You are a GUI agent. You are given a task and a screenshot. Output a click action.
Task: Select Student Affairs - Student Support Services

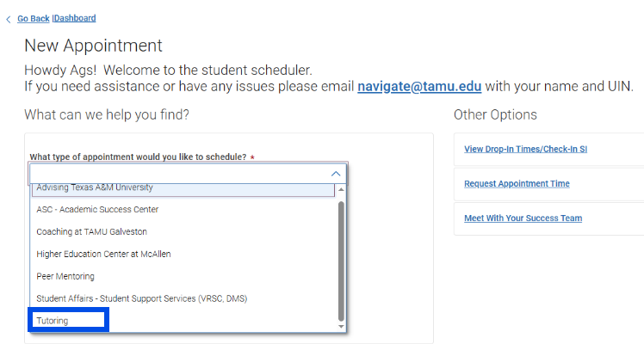[142, 298]
